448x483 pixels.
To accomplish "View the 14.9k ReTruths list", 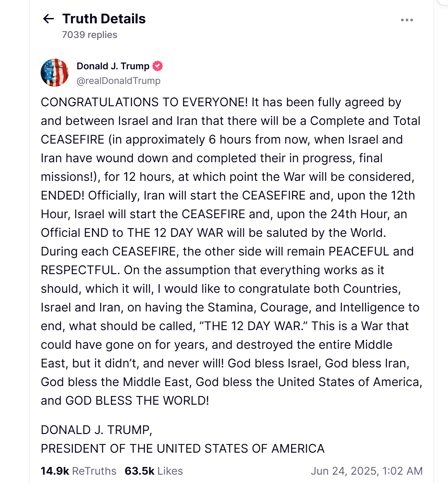I will (x=79, y=471).
